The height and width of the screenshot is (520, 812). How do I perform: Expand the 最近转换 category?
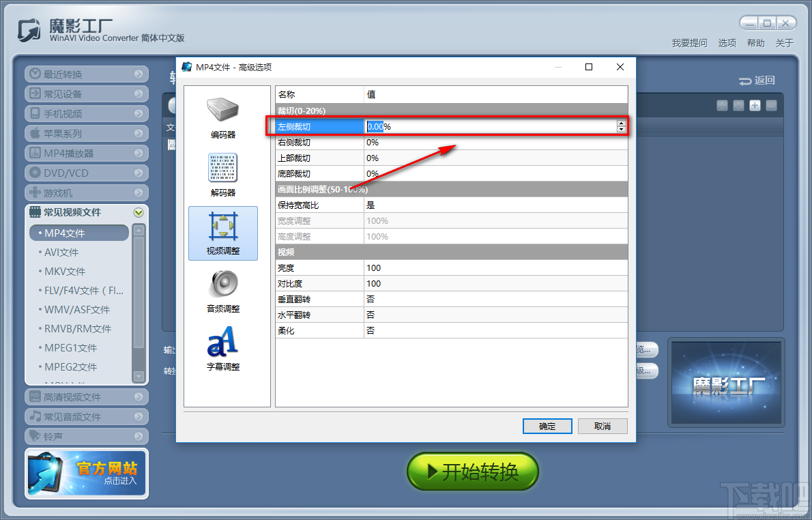click(x=87, y=74)
